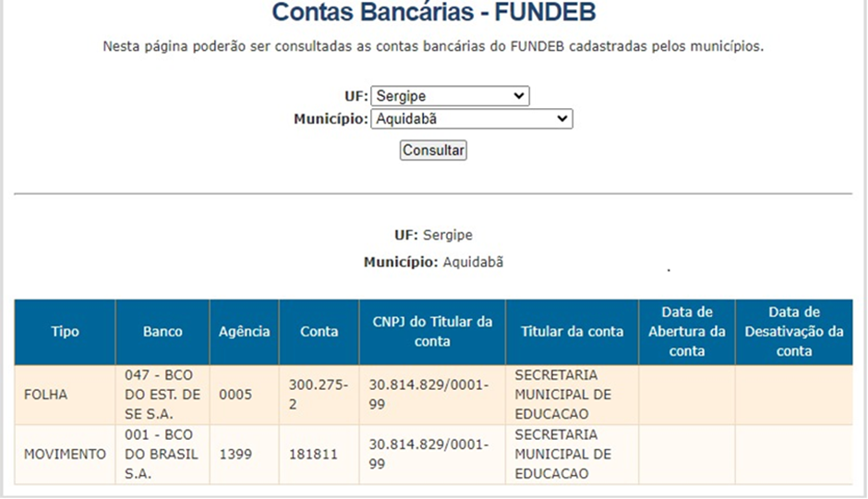
Task: Click the Data de Desativação da conta header
Action: (794, 332)
